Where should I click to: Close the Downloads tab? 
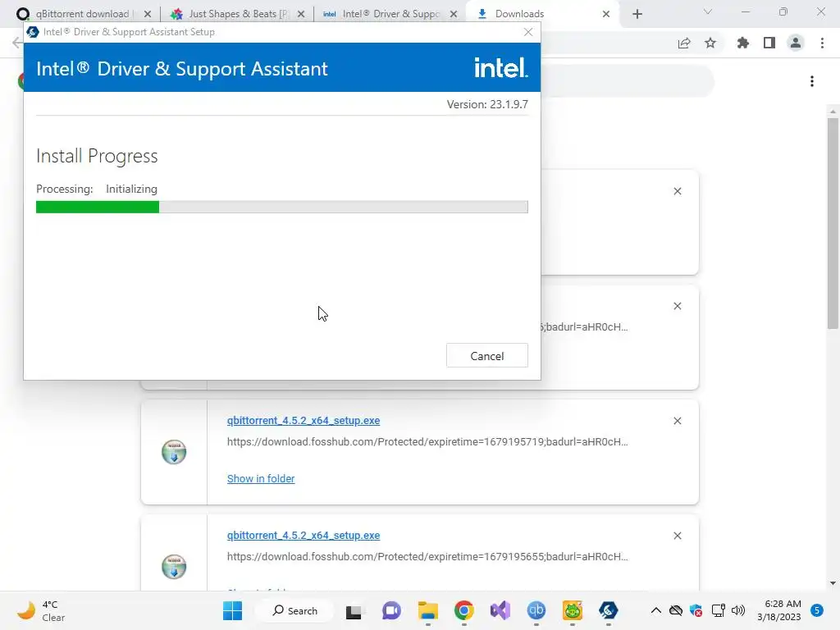pyautogui.click(x=606, y=14)
